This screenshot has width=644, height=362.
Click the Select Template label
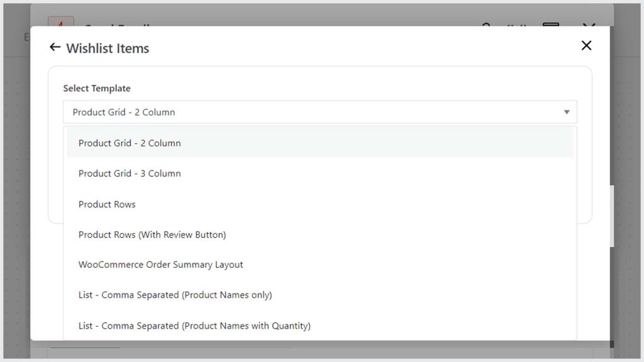[x=97, y=88]
